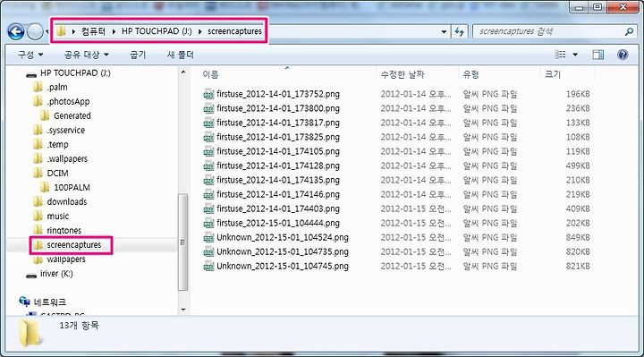Select file firstuse_2012-14-01_174403.png
This screenshot has width=644, height=357.
(278, 208)
